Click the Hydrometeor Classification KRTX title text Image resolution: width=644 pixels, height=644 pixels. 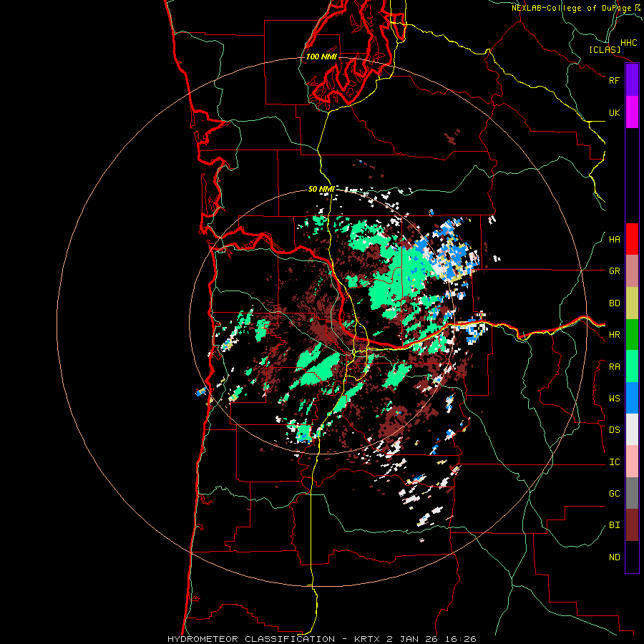(x=321, y=639)
